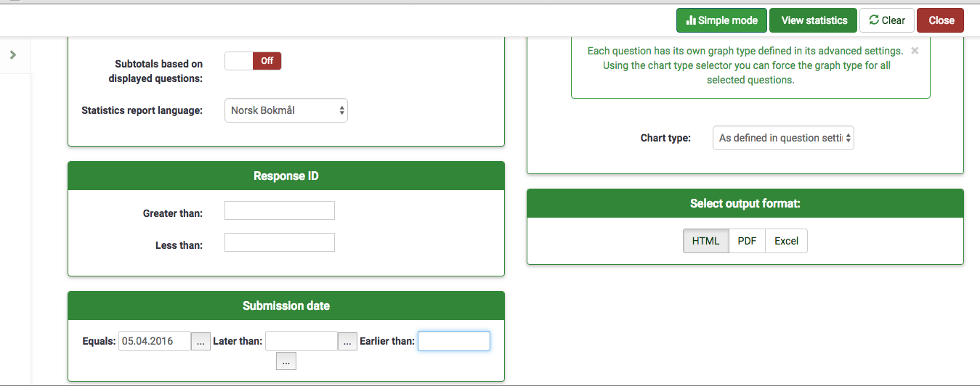Open date picker for Later than
980x386 pixels.
click(348, 341)
